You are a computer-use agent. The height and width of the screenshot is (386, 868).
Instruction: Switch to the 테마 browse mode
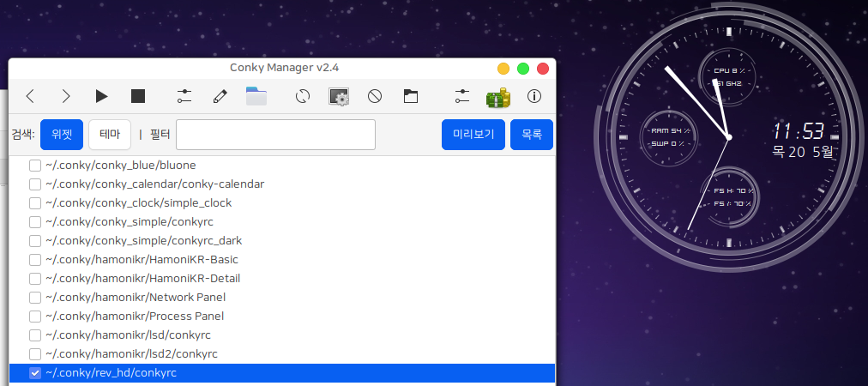click(x=110, y=135)
